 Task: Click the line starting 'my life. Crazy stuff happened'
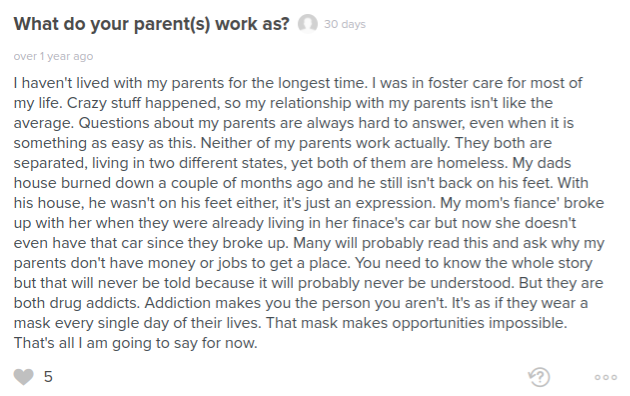pos(283,103)
